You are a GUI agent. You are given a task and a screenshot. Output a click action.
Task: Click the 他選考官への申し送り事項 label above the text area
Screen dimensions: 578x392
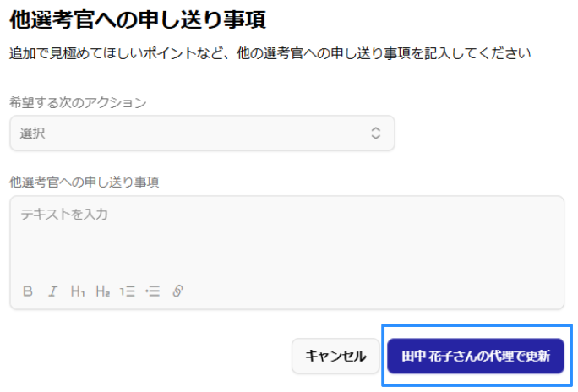pos(85,182)
